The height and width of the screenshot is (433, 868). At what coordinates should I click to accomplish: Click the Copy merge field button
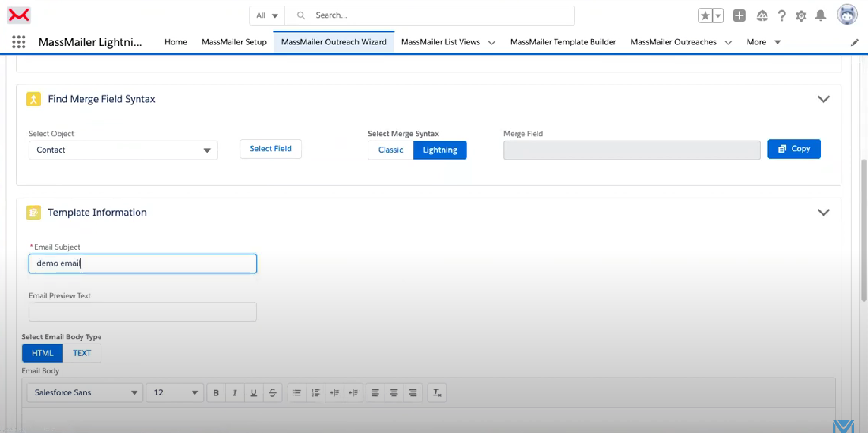coord(794,149)
